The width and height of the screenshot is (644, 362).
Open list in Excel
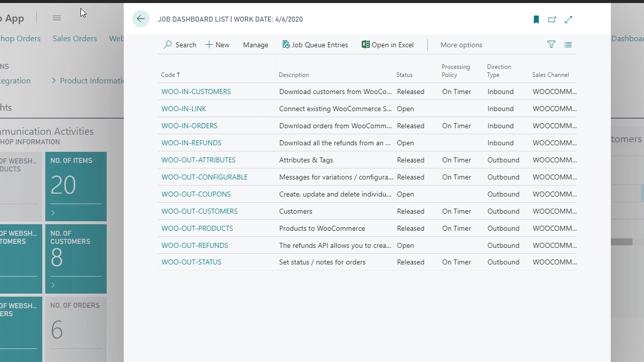[x=387, y=45]
